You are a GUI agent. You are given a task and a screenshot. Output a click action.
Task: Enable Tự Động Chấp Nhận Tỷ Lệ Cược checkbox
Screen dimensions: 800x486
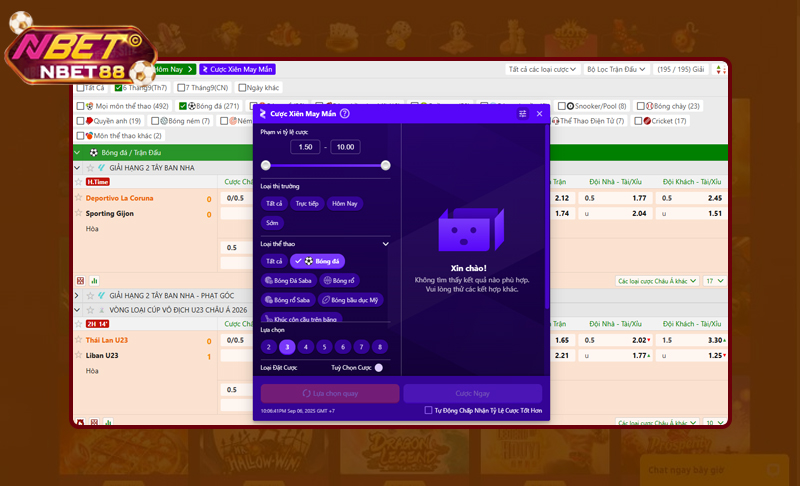(428, 410)
